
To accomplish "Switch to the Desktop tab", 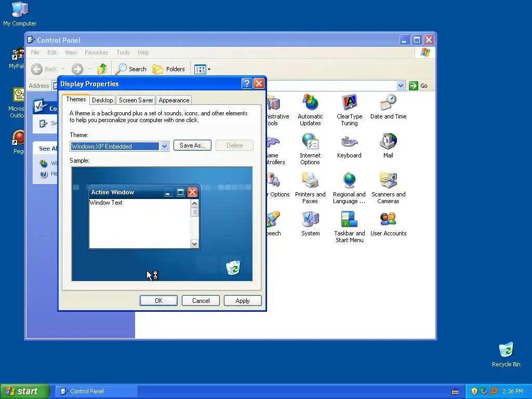I will (x=102, y=100).
